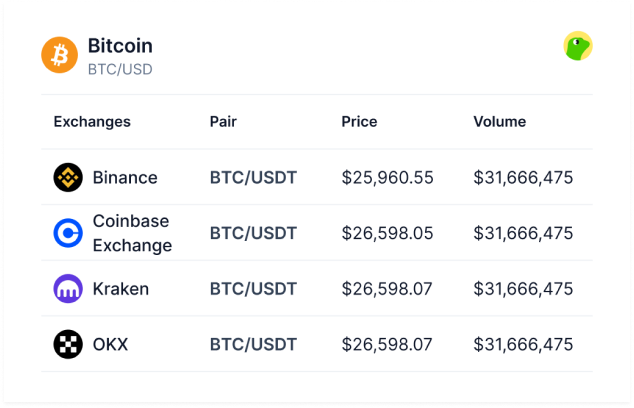This screenshot has width=634, height=408.
Task: Open the Coinbase Exchange name link
Action: click(x=132, y=233)
